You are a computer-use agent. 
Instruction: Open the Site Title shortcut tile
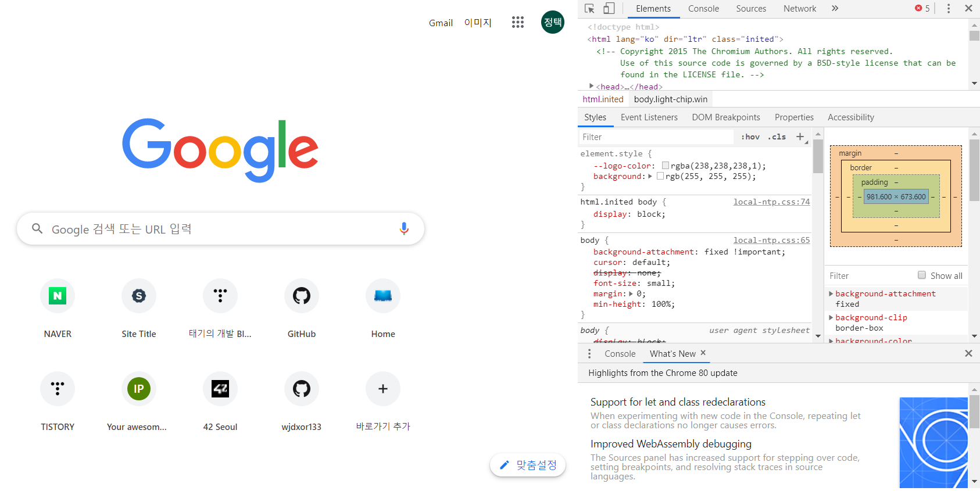[139, 296]
